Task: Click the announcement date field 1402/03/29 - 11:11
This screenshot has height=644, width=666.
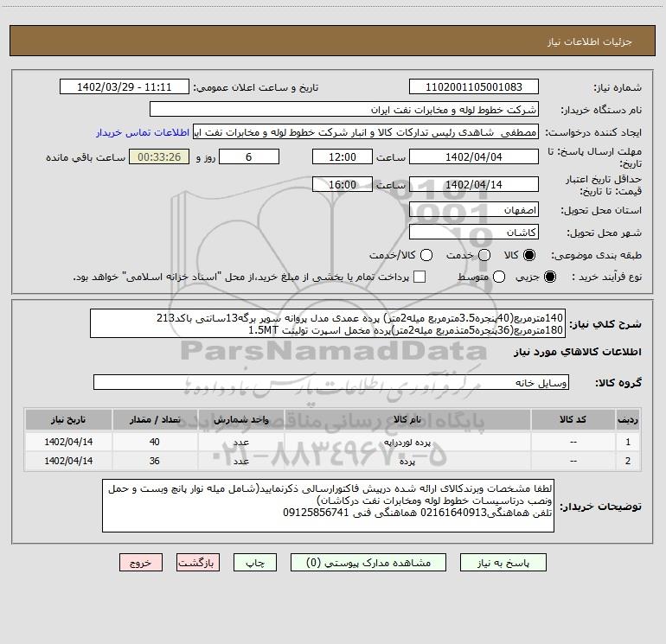Action: (x=125, y=86)
